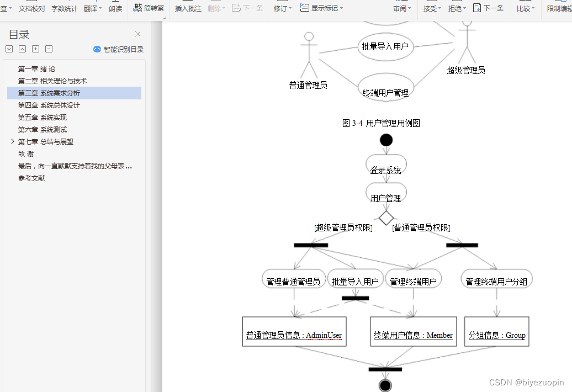Open the 字数统计 word count tool
The width and height of the screenshot is (572, 392).
[x=64, y=9]
